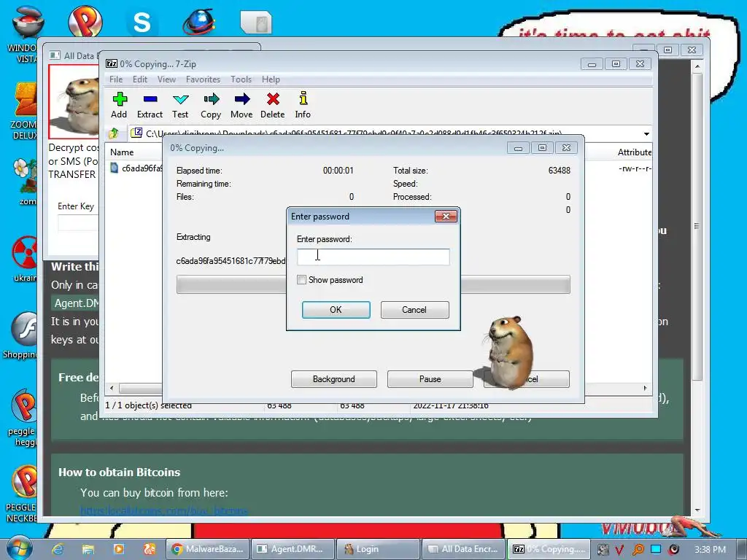Viewport: 747px width, 560px height.
Task: Open the Peggle Neckbe desktop icon
Action: click(25, 481)
